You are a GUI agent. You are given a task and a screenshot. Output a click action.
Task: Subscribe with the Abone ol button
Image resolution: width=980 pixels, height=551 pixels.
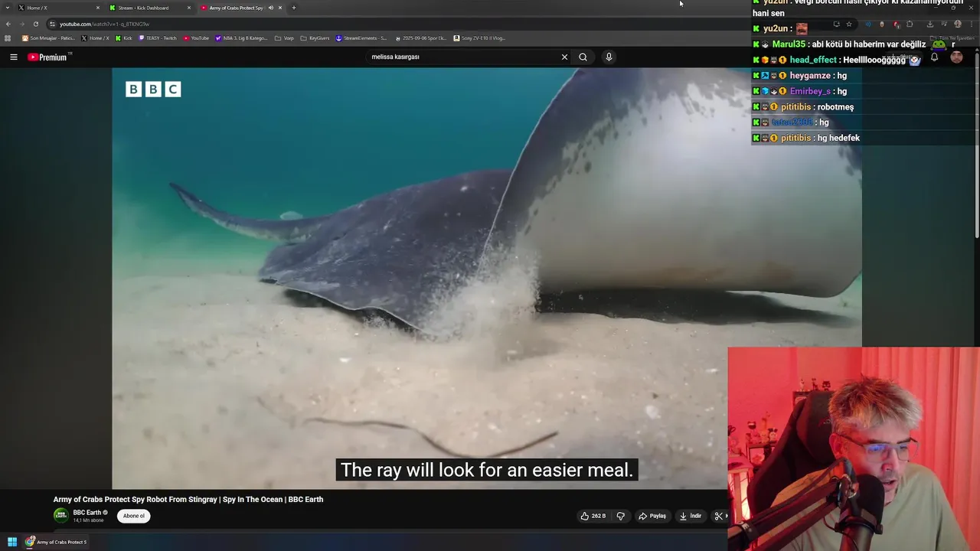pos(133,516)
